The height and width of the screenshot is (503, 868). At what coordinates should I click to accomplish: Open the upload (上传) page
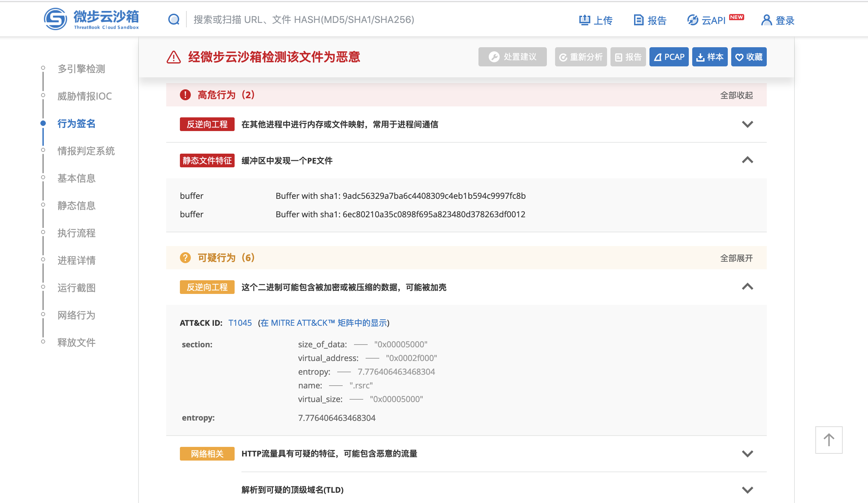tap(595, 20)
